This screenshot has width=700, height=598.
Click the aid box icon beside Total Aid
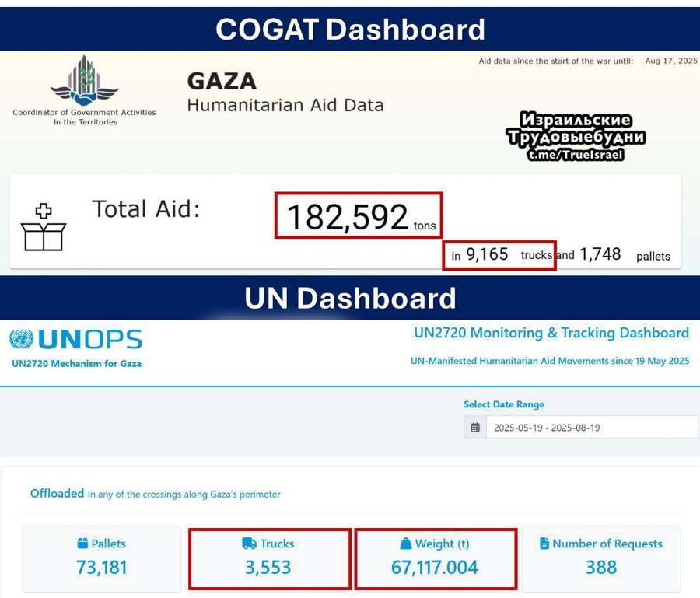click(44, 227)
